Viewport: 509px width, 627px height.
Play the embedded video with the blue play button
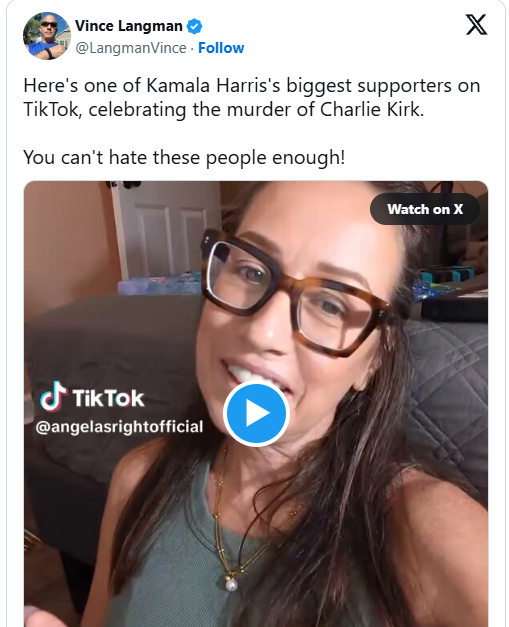point(256,413)
